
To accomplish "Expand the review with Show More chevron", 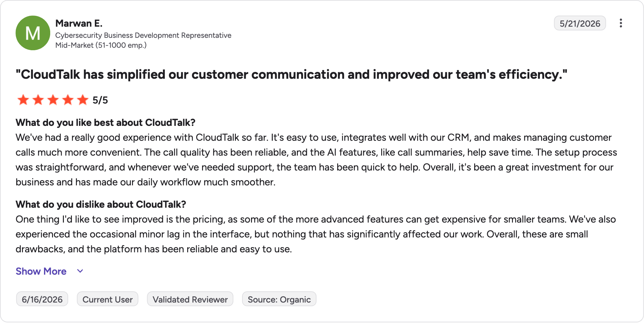I will pos(80,271).
